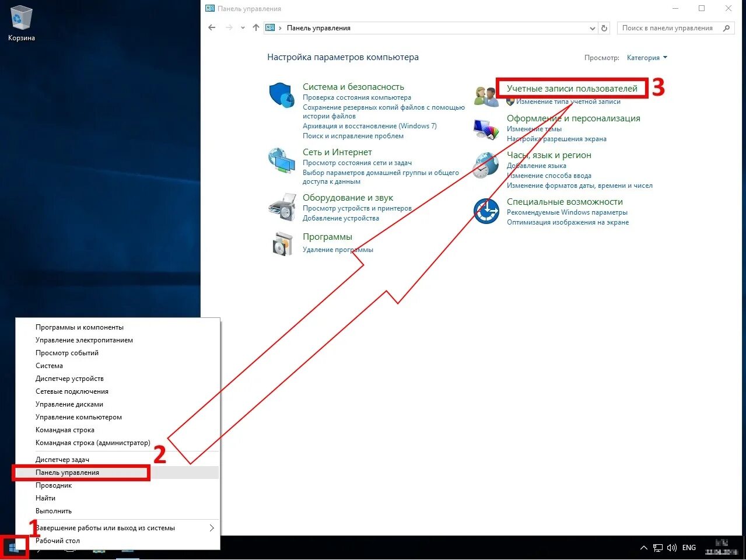Click the Ease of Access blue icon
Viewport: 746px width, 560px height.
coord(486,211)
